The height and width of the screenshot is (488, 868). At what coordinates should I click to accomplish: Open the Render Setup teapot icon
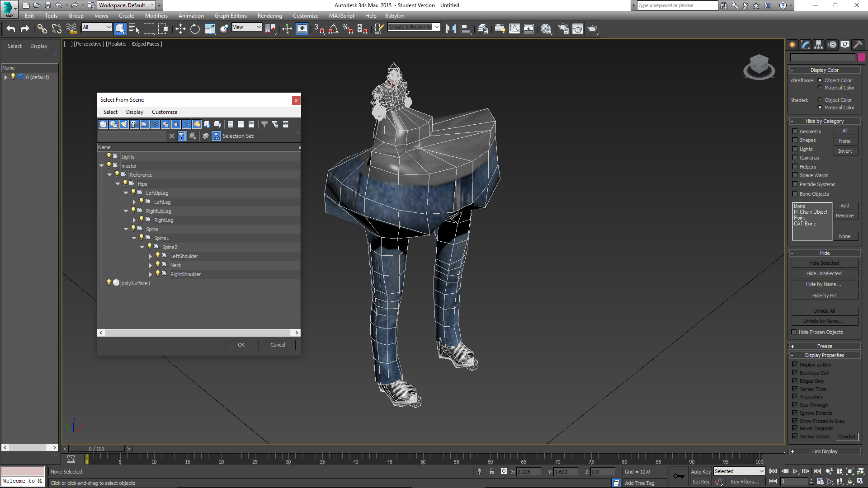point(563,29)
